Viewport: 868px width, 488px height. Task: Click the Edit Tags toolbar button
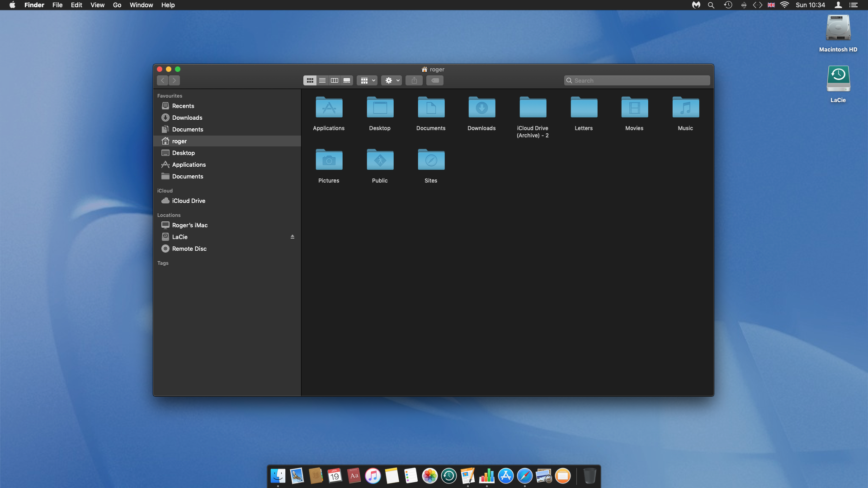pos(435,80)
